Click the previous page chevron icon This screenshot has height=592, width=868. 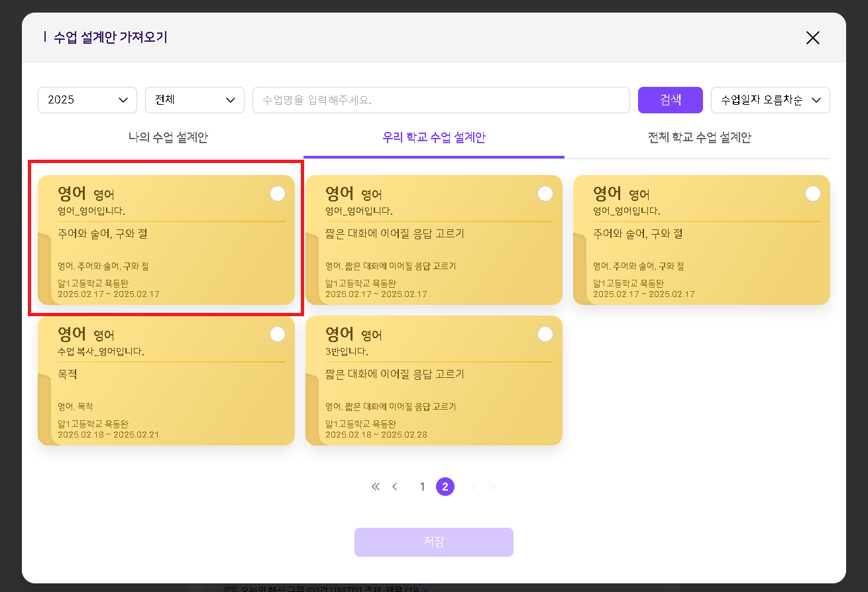(x=395, y=487)
